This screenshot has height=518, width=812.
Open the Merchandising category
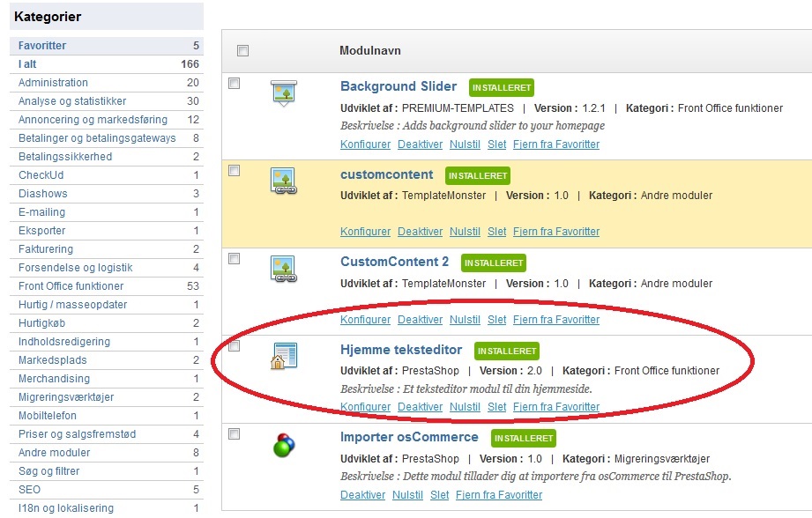tap(107, 379)
